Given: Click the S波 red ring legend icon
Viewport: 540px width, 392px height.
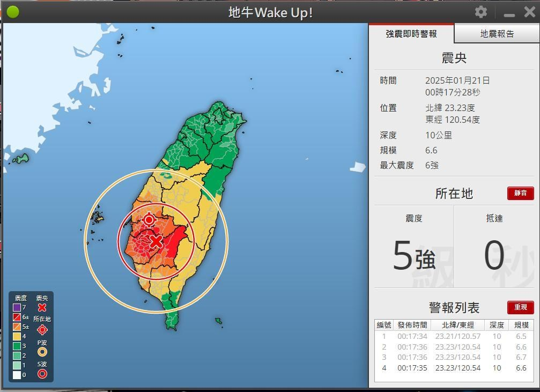Looking at the screenshot, I should [42, 374].
